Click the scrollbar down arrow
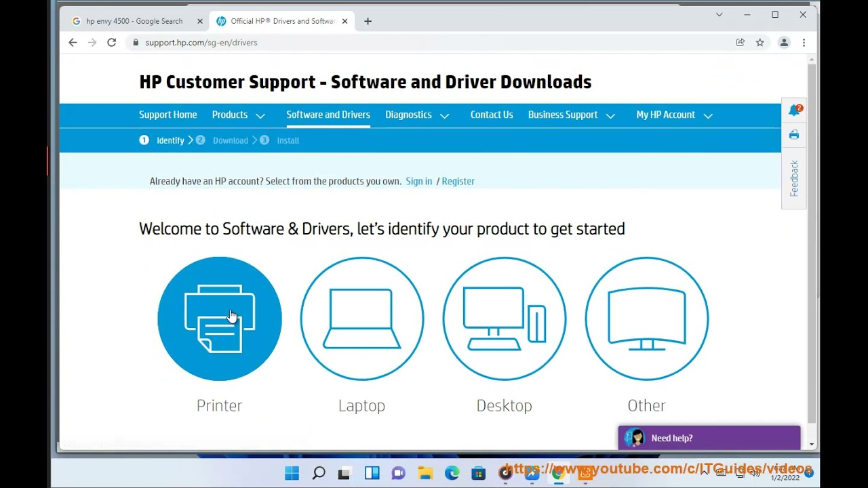This screenshot has height=488, width=868. 812,445
